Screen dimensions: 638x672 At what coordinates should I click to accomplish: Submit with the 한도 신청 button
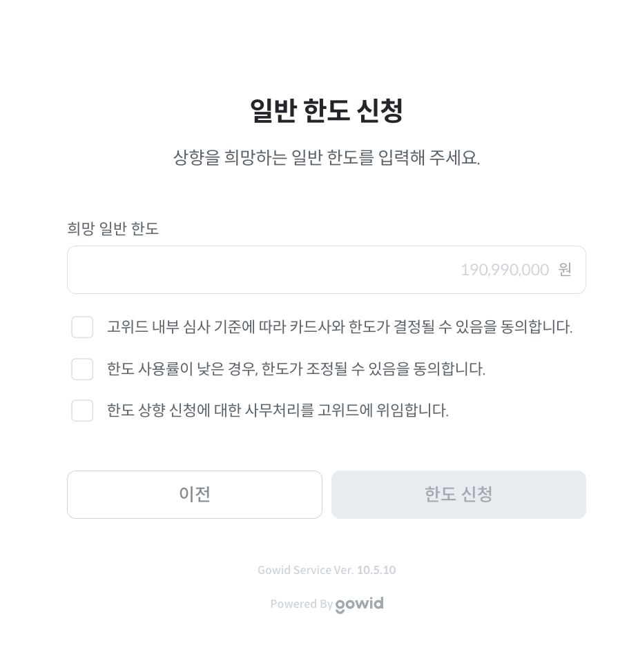pyautogui.click(x=458, y=495)
